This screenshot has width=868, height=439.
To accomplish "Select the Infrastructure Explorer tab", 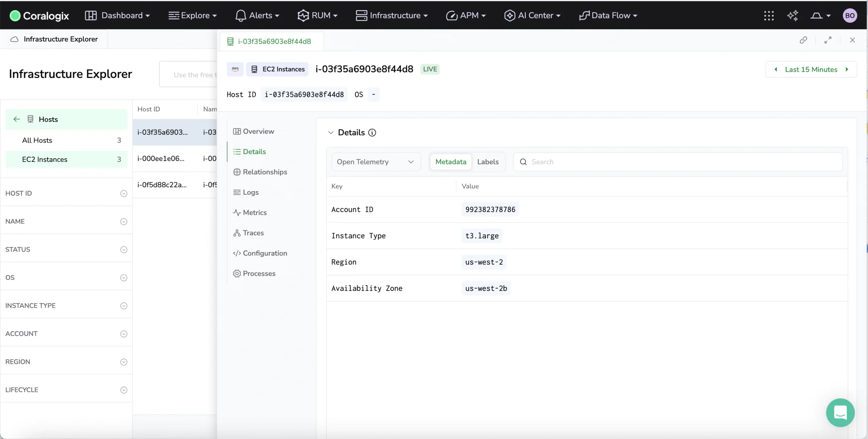I will (54, 39).
